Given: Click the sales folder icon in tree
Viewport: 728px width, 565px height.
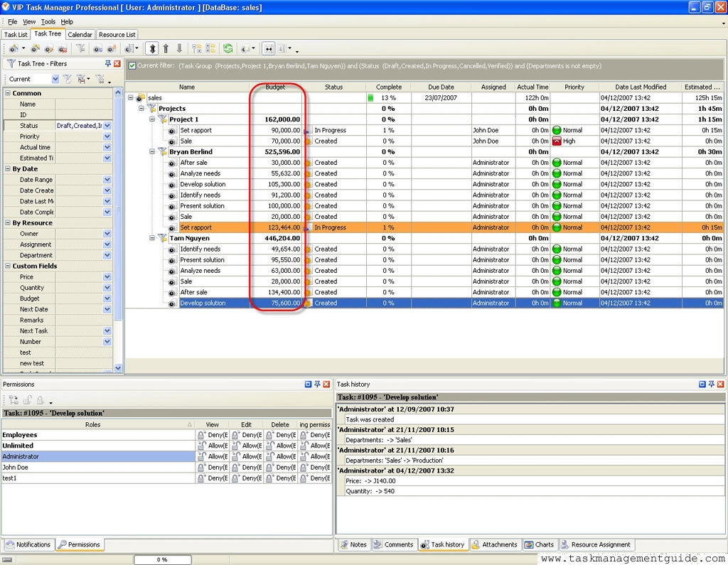Looking at the screenshot, I should pyautogui.click(x=140, y=98).
